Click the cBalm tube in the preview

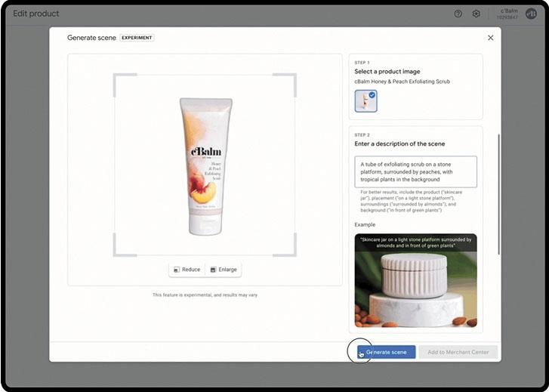pos(202,166)
